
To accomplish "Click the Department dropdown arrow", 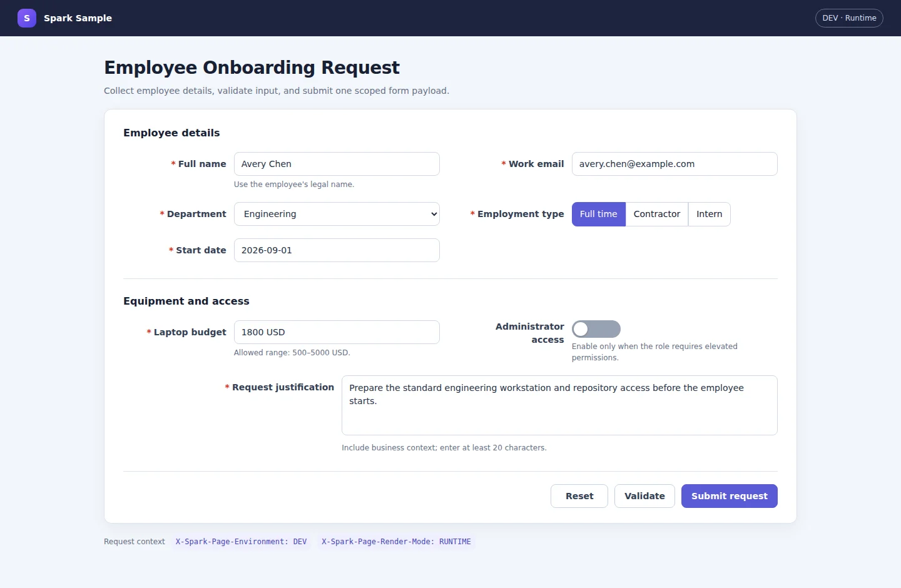I will tap(434, 214).
